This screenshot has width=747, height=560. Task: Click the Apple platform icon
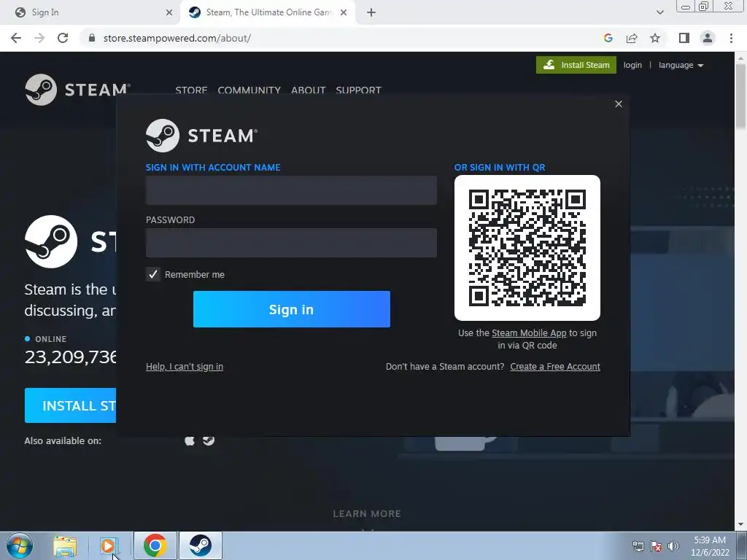pyautogui.click(x=190, y=440)
